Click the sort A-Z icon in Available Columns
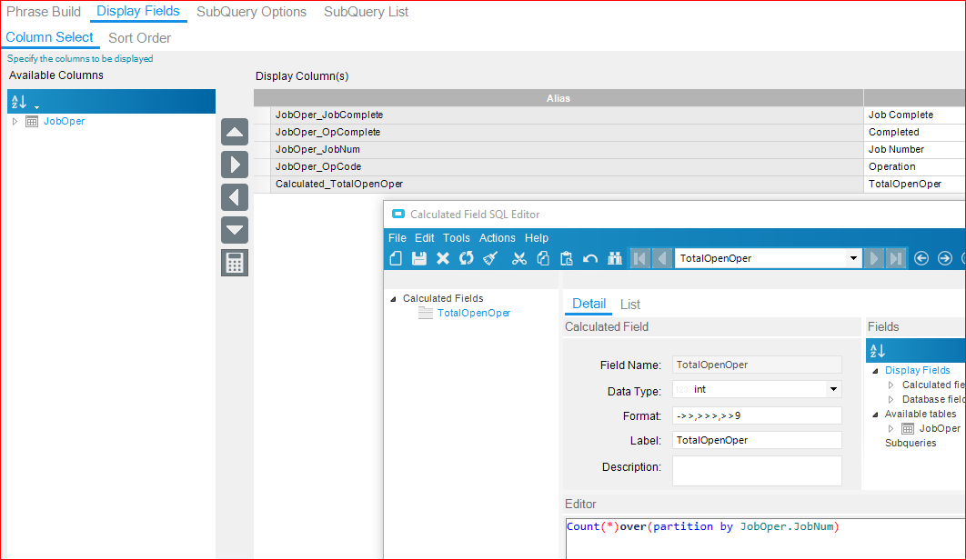 click(x=18, y=102)
